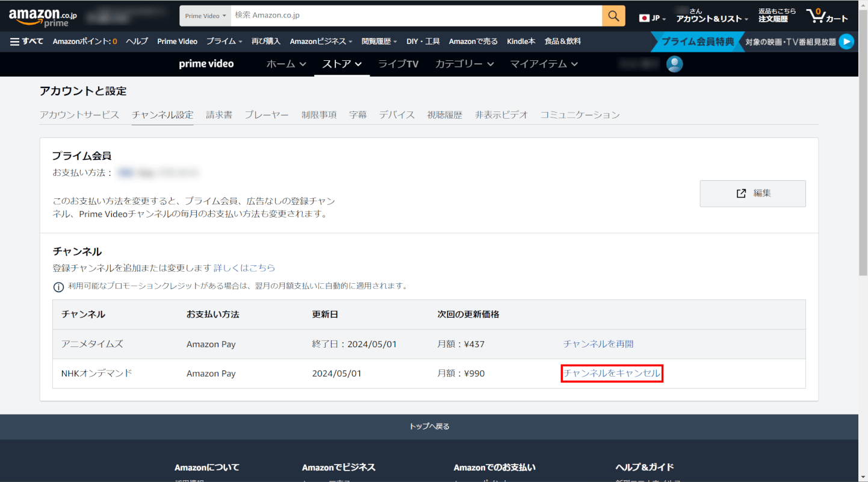The width and height of the screenshot is (868, 482).
Task: Click チャンネルを再開 for アニメタイムズ
Action: [x=598, y=344]
